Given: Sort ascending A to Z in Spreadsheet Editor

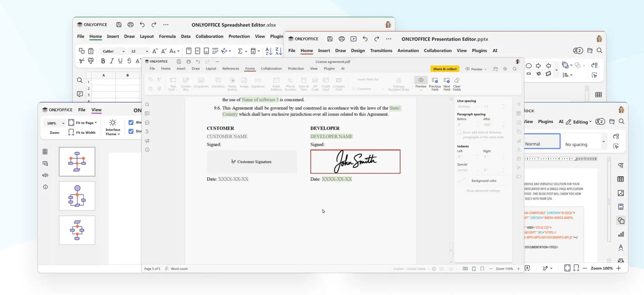Looking at the screenshot, I should tap(268, 51).
